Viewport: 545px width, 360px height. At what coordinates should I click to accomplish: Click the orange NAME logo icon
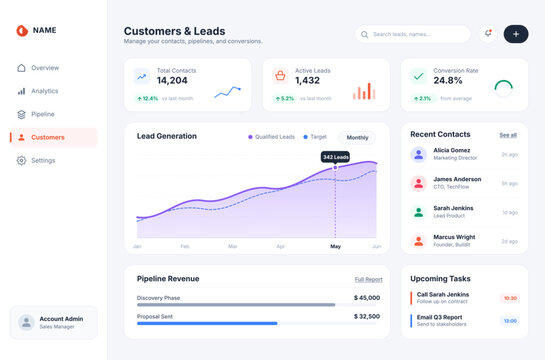click(22, 31)
